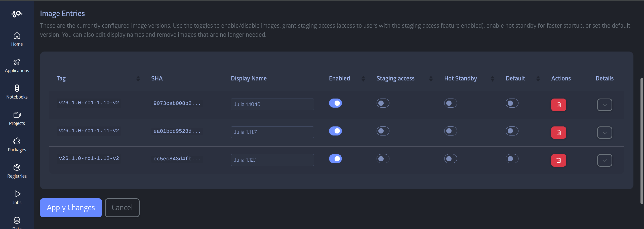
Task: Delete the v26.1.0-rc1-1.11-v2 image entry
Action: [558, 132]
